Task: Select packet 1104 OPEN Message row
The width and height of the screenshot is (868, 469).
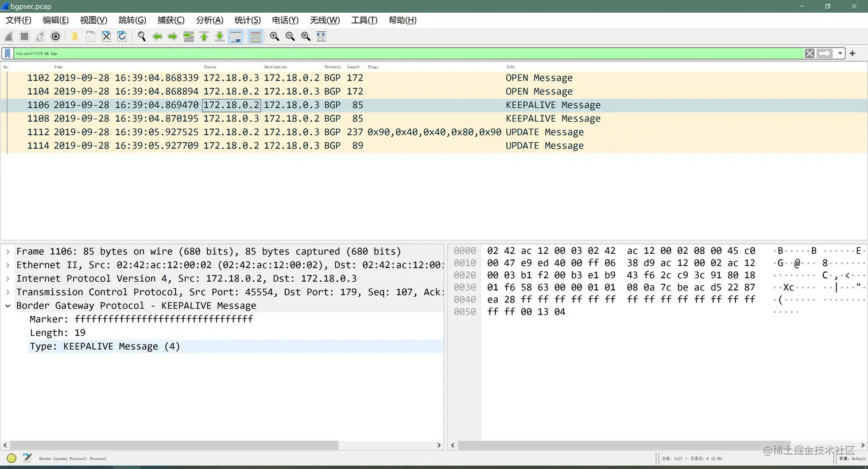Action: coord(434,91)
